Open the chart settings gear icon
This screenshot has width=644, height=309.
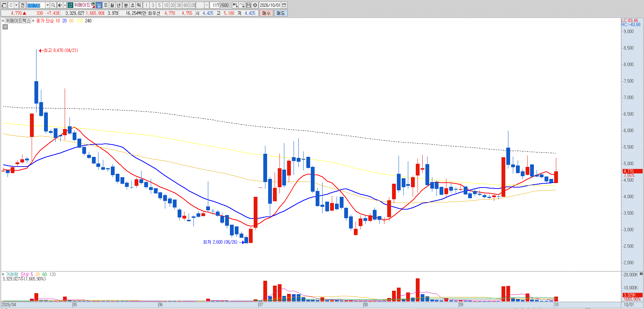(x=255, y=5)
